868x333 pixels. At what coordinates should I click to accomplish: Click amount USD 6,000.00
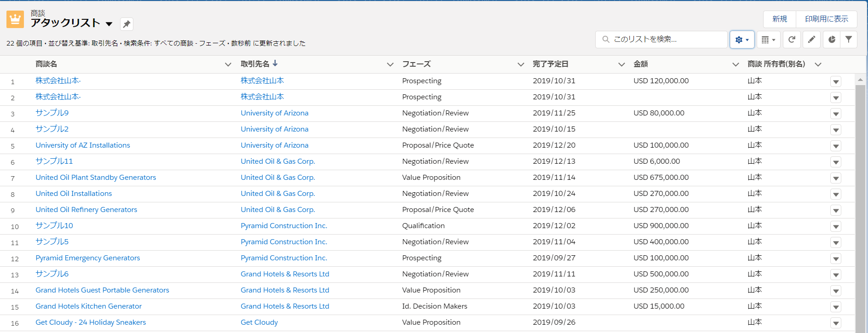click(656, 161)
